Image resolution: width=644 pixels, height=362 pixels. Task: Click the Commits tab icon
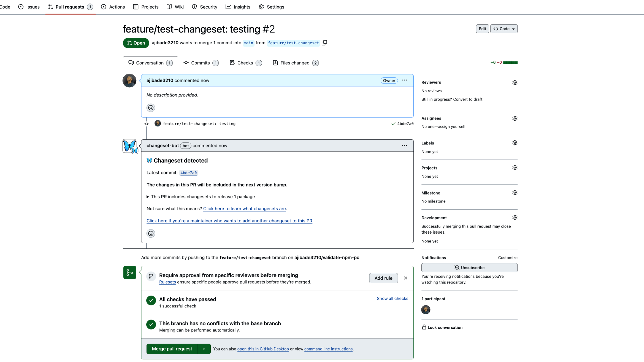click(185, 62)
